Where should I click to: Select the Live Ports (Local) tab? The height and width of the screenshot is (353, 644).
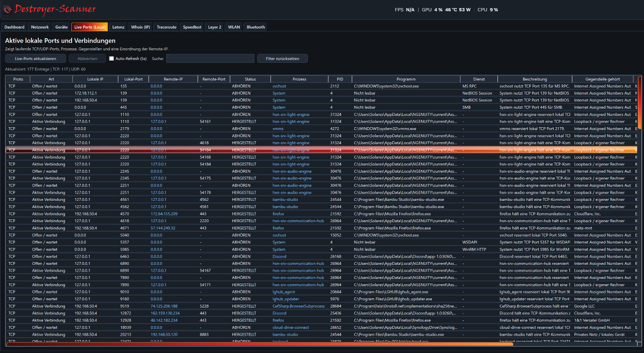point(90,27)
